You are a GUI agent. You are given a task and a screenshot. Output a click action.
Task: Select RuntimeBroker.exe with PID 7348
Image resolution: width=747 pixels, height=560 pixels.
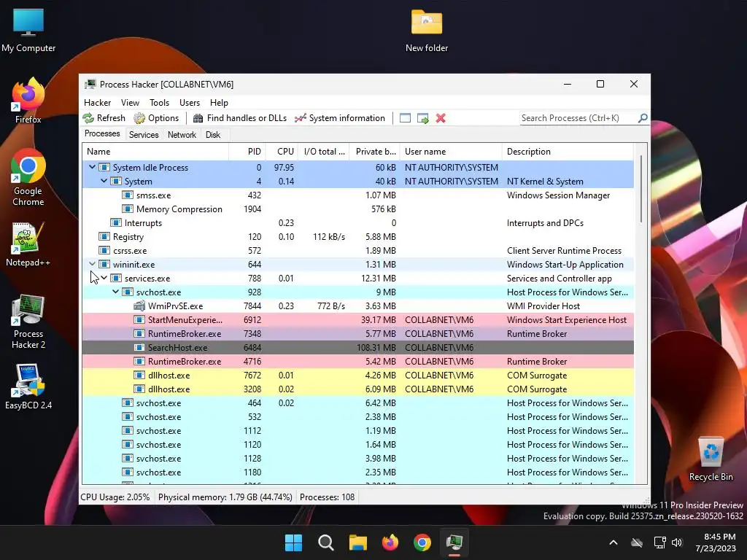tap(357, 333)
